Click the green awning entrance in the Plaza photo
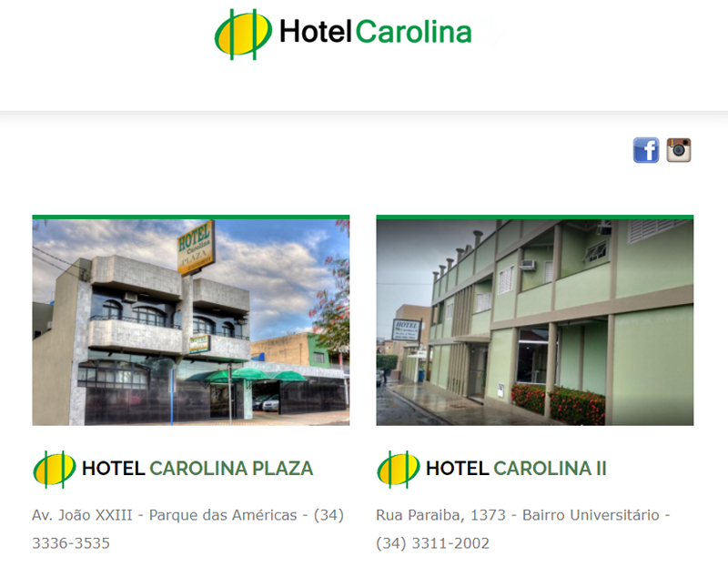Image resolution: width=728 pixels, height=567 pixels. pyautogui.click(x=246, y=375)
